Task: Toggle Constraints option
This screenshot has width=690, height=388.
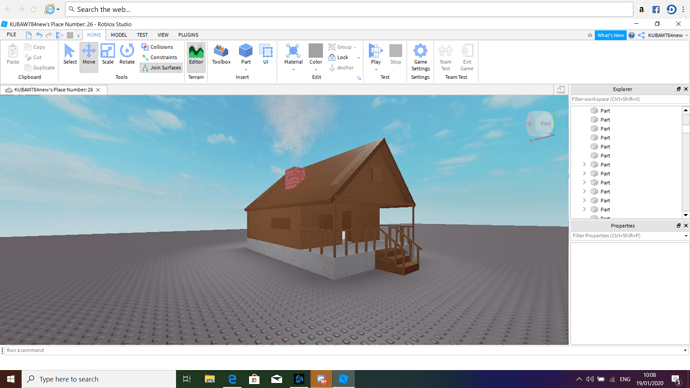Action: click(x=159, y=57)
